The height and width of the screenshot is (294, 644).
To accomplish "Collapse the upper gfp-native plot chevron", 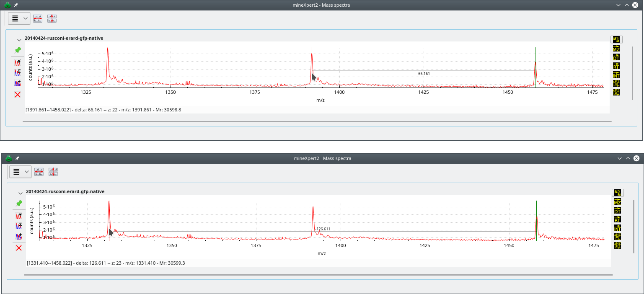I will 19,40.
